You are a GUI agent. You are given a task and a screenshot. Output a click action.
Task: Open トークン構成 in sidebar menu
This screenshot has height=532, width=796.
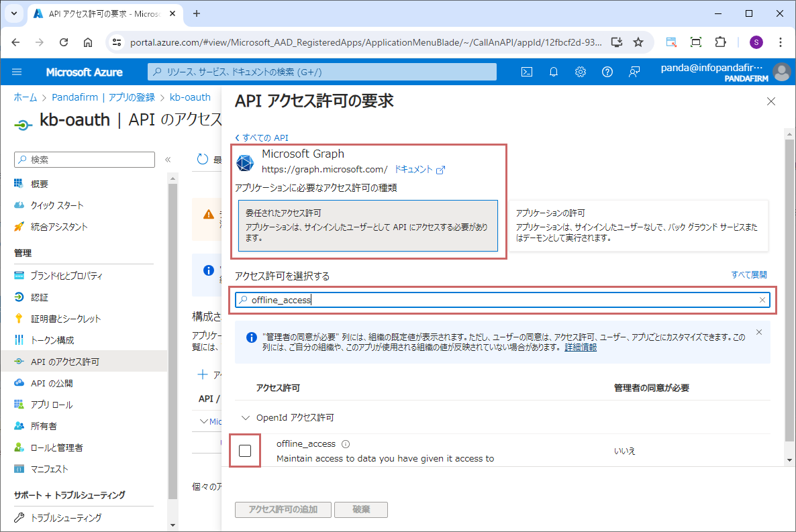tap(52, 340)
